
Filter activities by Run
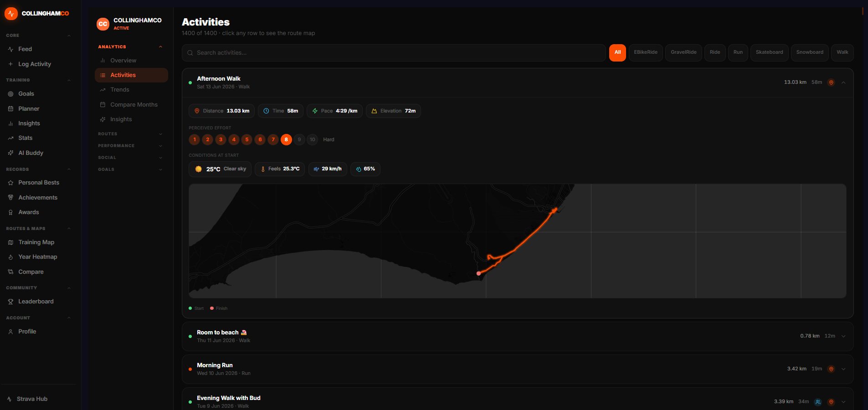(738, 52)
